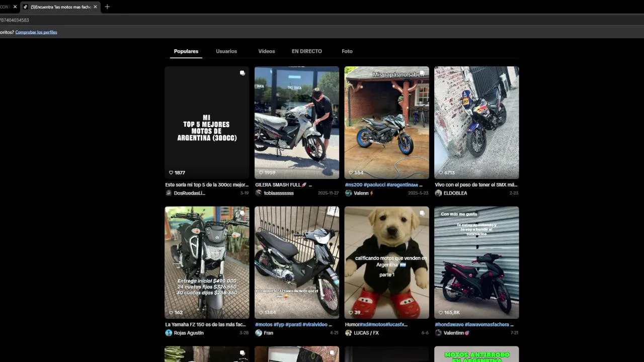This screenshot has width=644, height=362.
Task: Open username link tobiaasssssss
Action: [x=279, y=193]
